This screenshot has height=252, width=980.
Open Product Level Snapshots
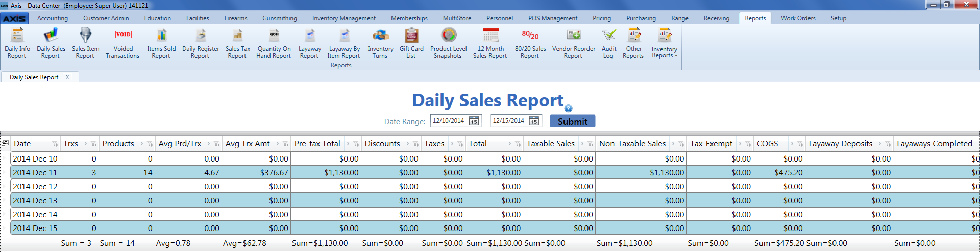click(448, 43)
